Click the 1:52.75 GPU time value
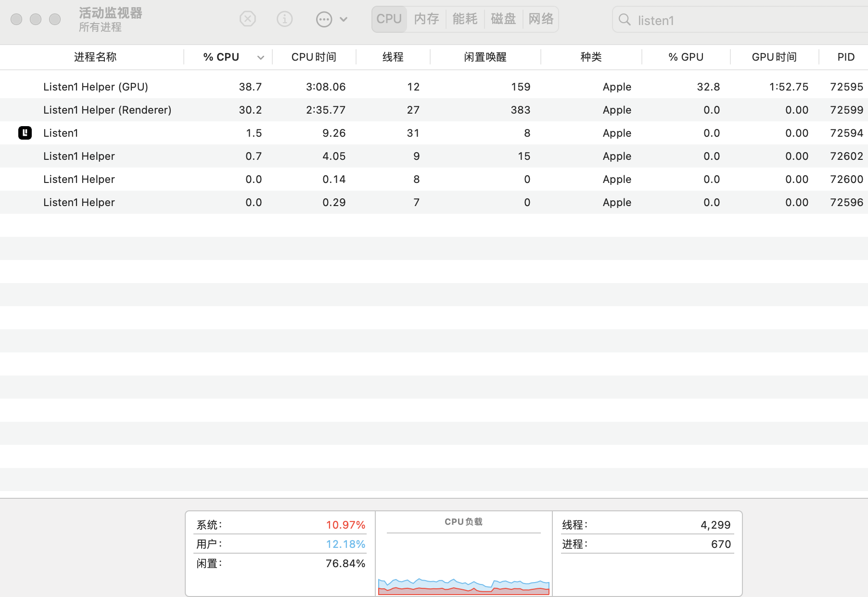868x597 pixels. point(789,87)
